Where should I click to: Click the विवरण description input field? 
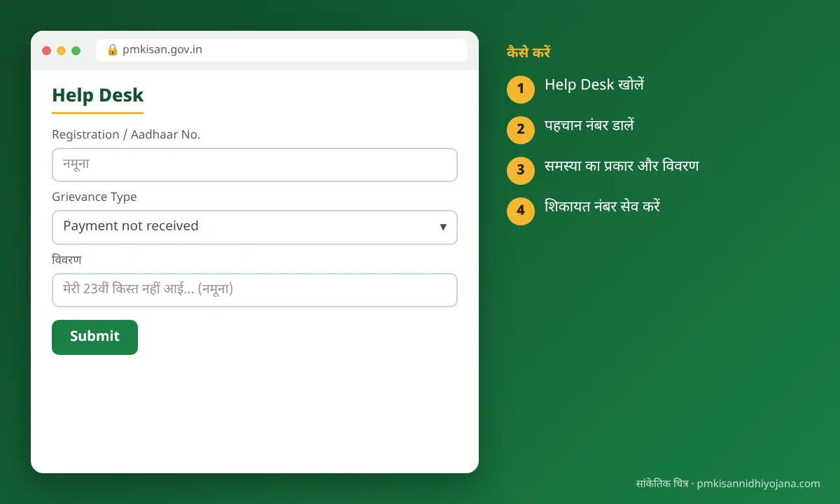coord(255,290)
